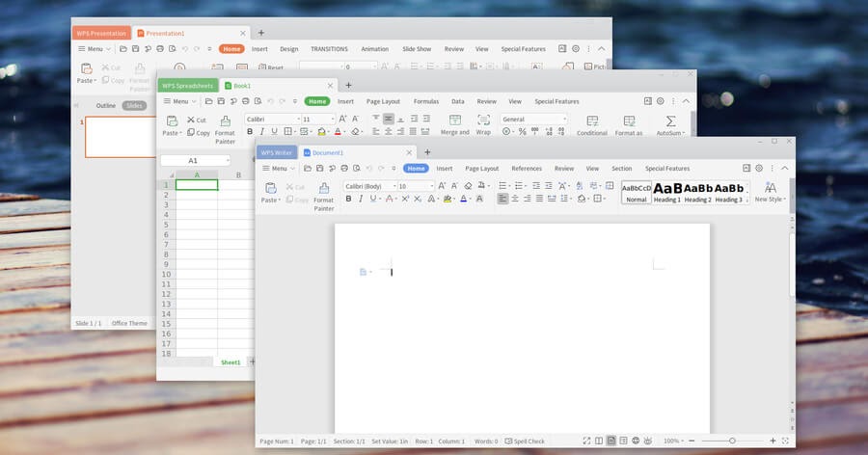This screenshot has width=868, height=455.
Task: Click the A1 cell name box
Action: coord(193,160)
